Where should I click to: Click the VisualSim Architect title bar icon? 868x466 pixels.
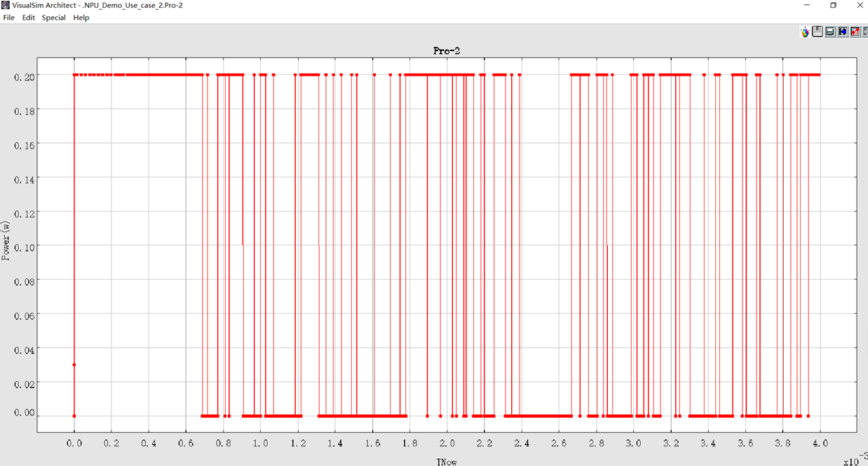point(6,6)
